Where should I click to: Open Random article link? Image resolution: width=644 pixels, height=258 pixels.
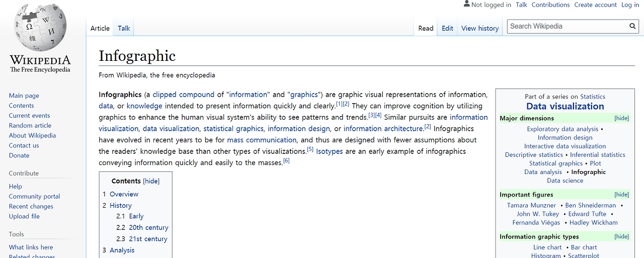click(30, 126)
